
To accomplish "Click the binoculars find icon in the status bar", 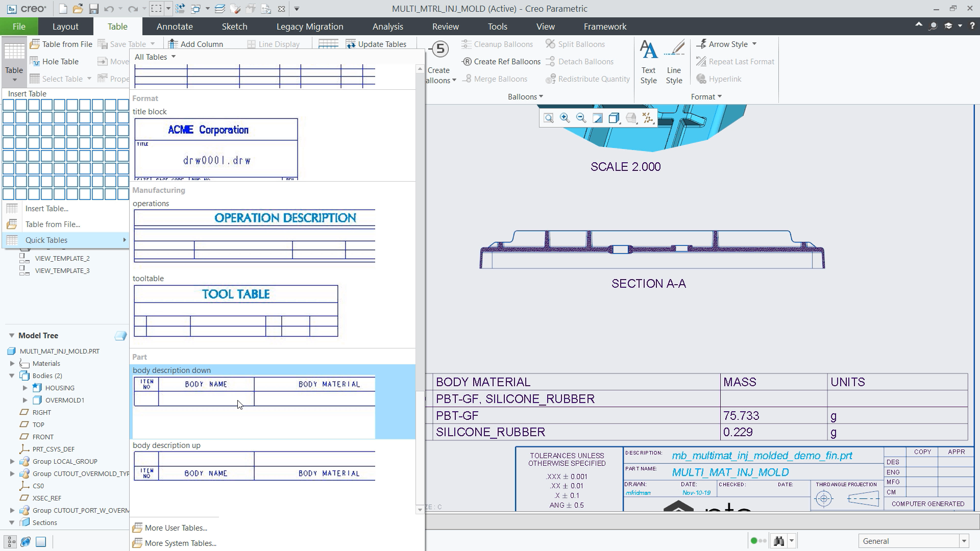I will [x=779, y=541].
